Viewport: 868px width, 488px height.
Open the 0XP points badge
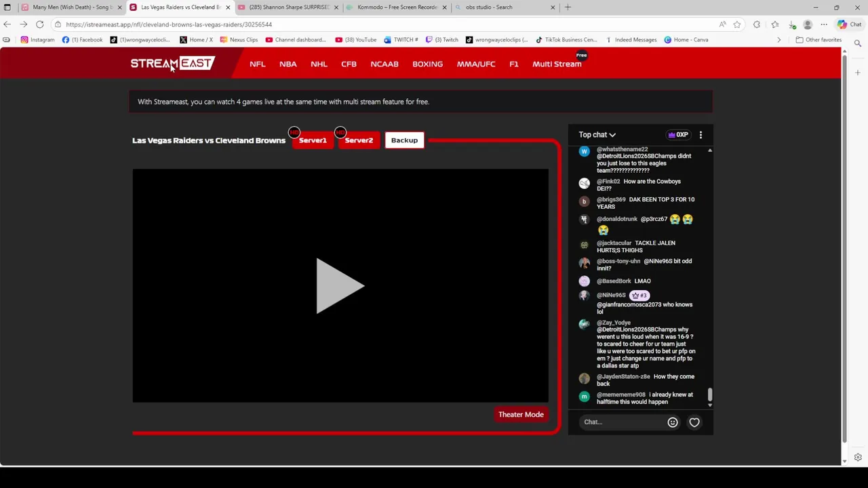point(678,135)
